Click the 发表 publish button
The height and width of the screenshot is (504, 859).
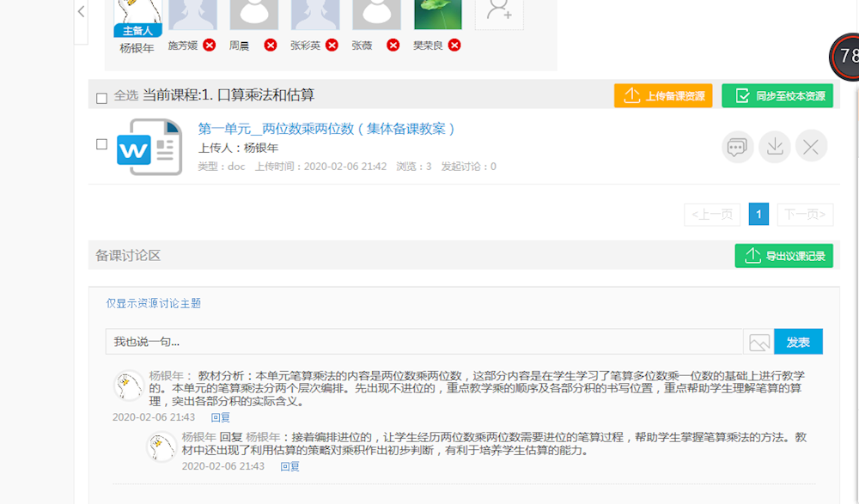pyautogui.click(x=798, y=342)
